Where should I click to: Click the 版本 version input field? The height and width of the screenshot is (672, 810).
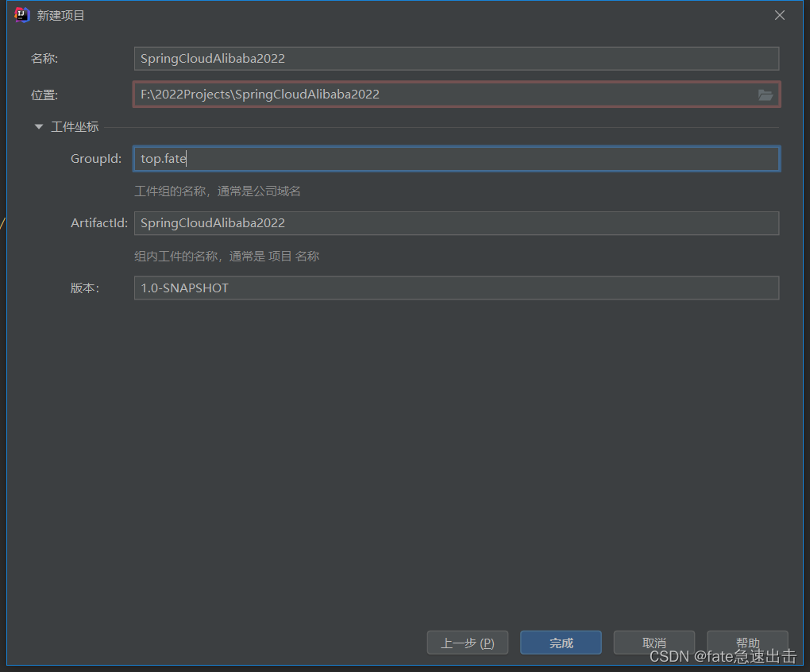pos(457,288)
